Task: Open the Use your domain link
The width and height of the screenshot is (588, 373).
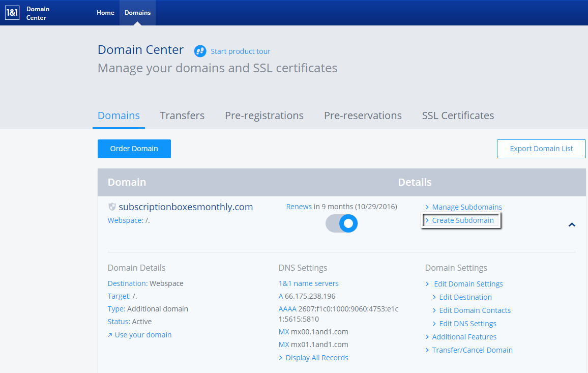Action: 143,335
